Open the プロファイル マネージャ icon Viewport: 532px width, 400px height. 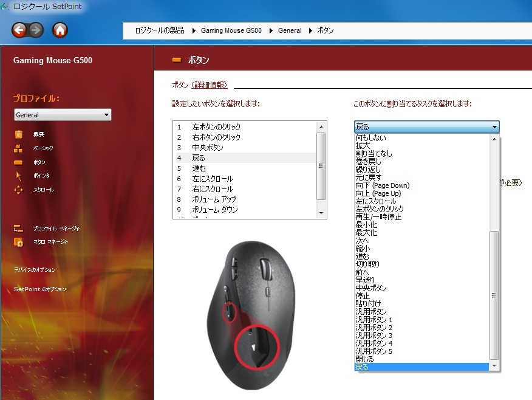pyautogui.click(x=18, y=229)
